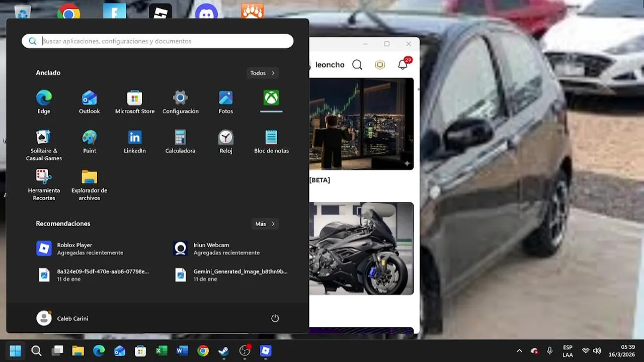644x362 pixels.
Task: Open File Explorer from taskbar
Action: coord(78,350)
